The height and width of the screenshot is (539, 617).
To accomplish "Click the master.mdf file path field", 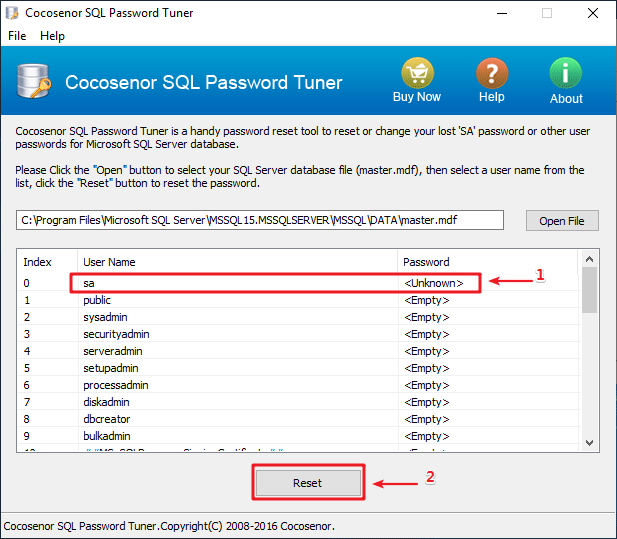I will coord(260,220).
